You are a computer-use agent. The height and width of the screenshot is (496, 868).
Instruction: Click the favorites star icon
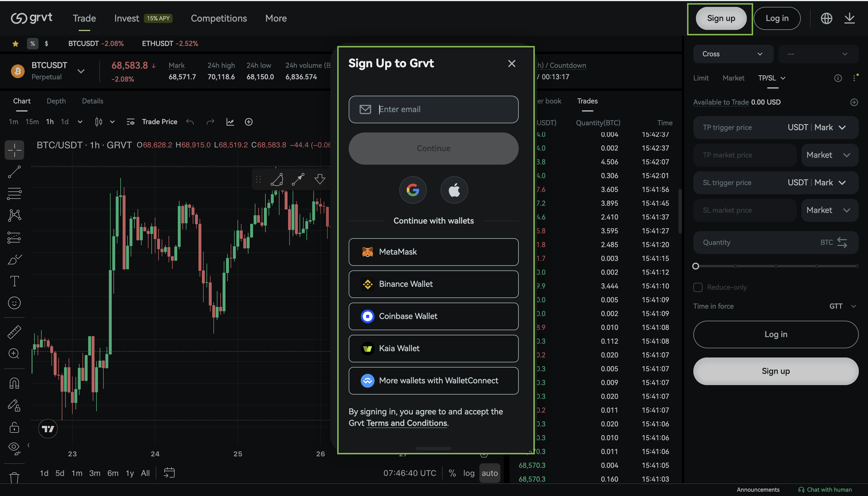[x=15, y=44]
